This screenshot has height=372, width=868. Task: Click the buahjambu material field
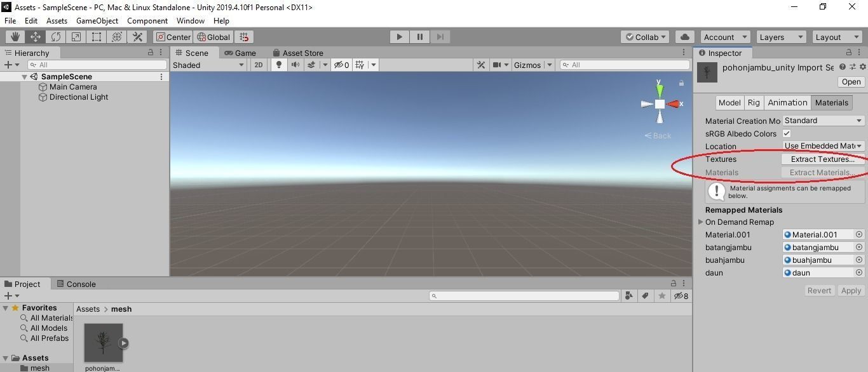click(x=818, y=260)
